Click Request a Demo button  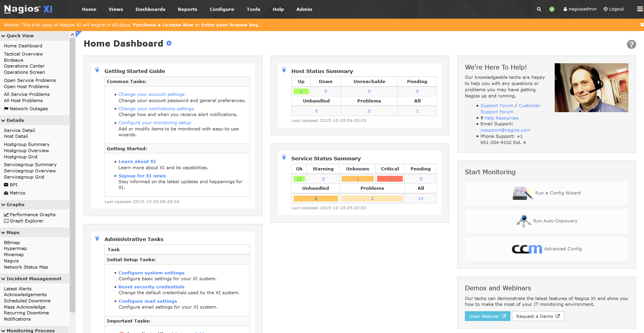tap(538, 316)
